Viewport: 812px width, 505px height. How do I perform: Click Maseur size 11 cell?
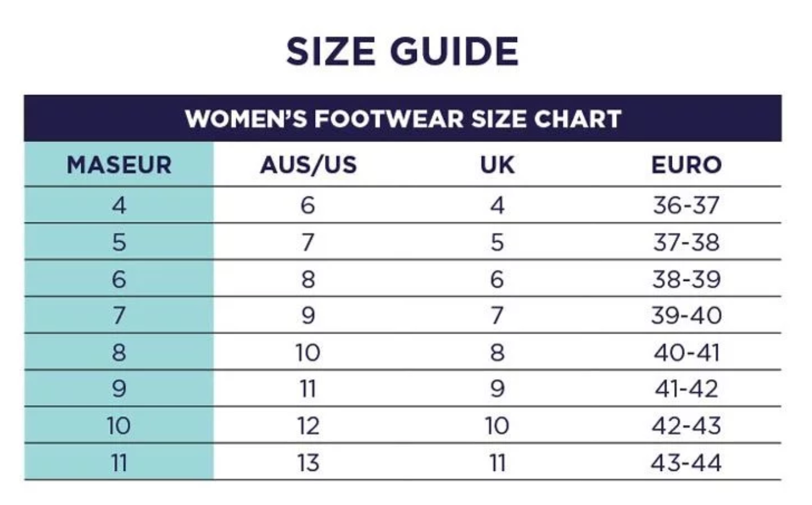click(x=119, y=463)
